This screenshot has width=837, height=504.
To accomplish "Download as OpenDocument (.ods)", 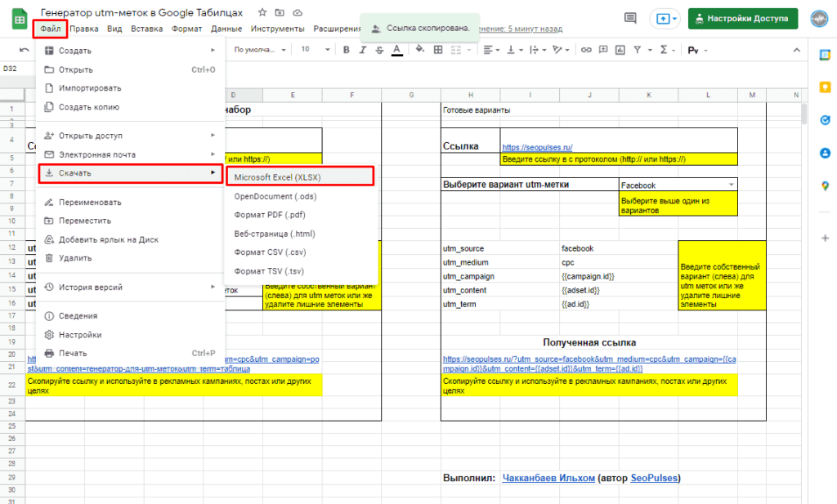I will [x=299, y=196].
